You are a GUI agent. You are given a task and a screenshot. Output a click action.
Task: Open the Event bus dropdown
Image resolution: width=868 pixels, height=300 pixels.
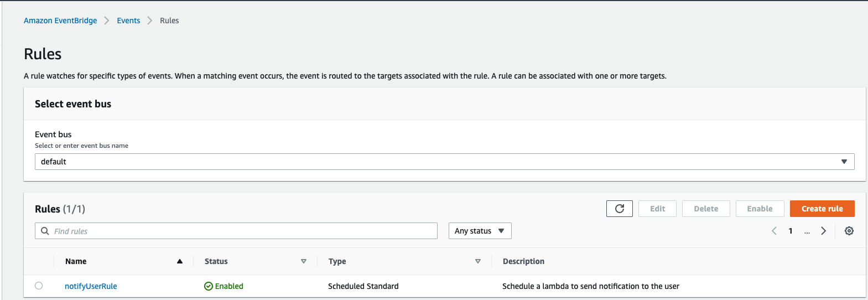(445, 162)
